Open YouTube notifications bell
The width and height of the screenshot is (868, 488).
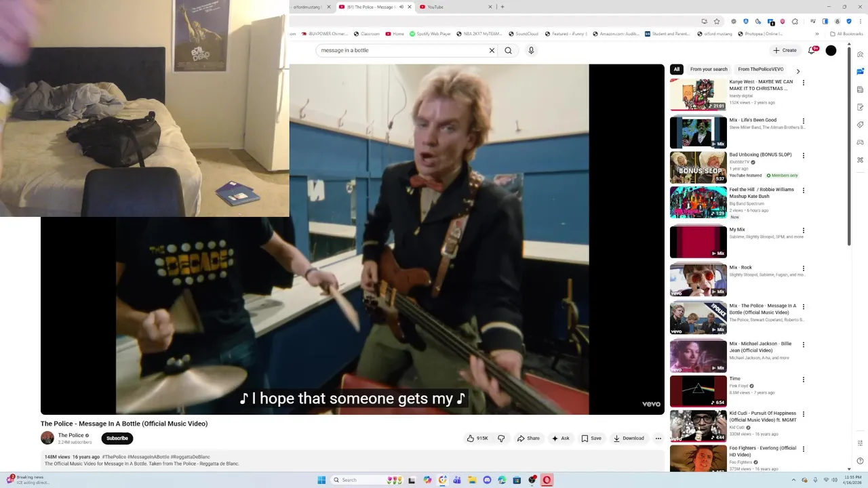812,50
